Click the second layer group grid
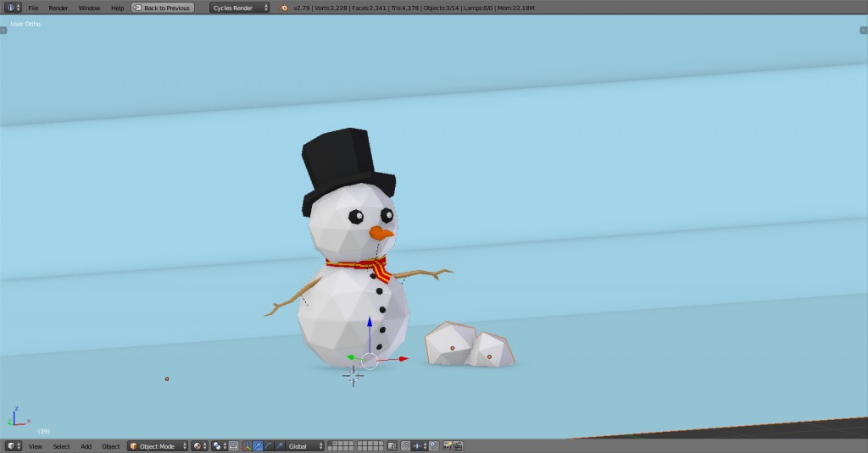The width and height of the screenshot is (868, 453). click(370, 446)
